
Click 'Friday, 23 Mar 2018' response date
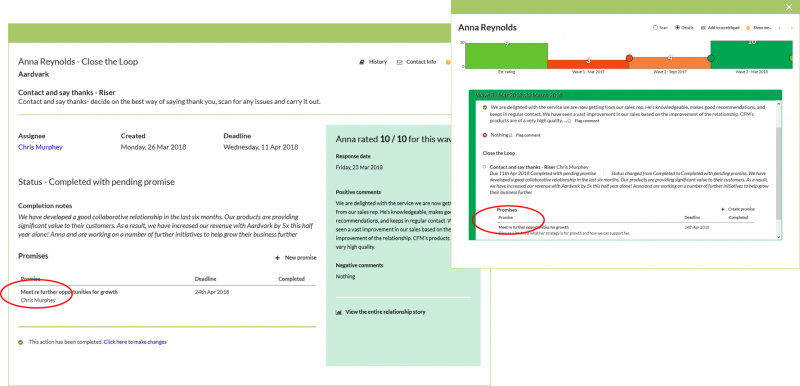(x=359, y=167)
